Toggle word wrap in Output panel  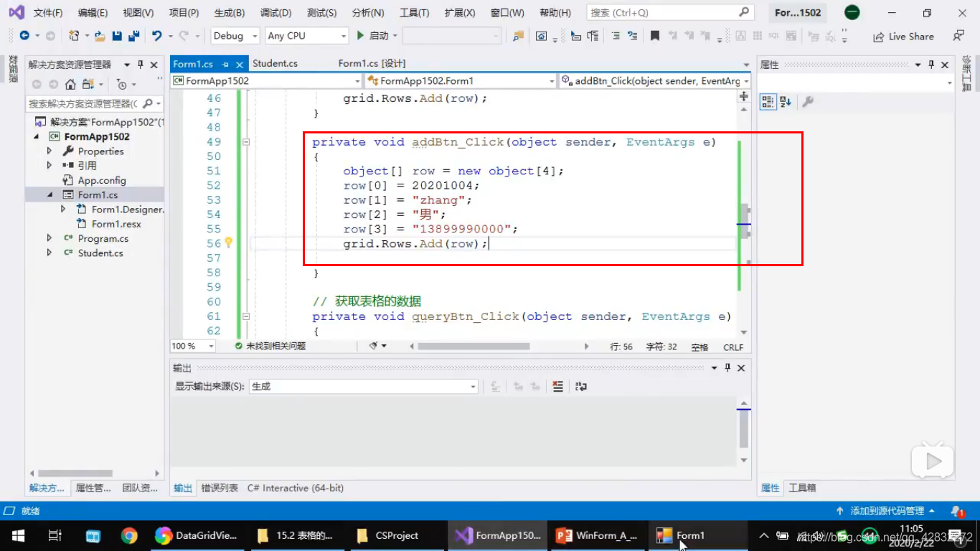(581, 386)
